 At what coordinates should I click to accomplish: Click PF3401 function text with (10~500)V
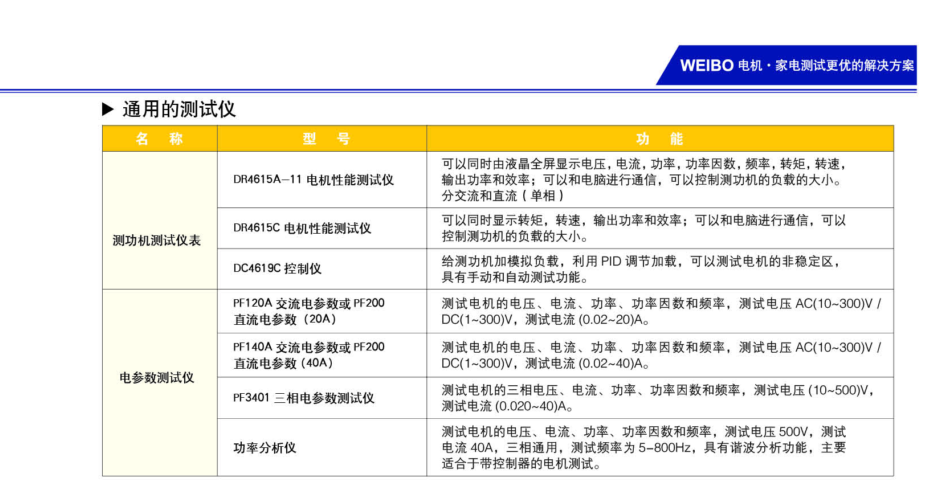point(658,398)
